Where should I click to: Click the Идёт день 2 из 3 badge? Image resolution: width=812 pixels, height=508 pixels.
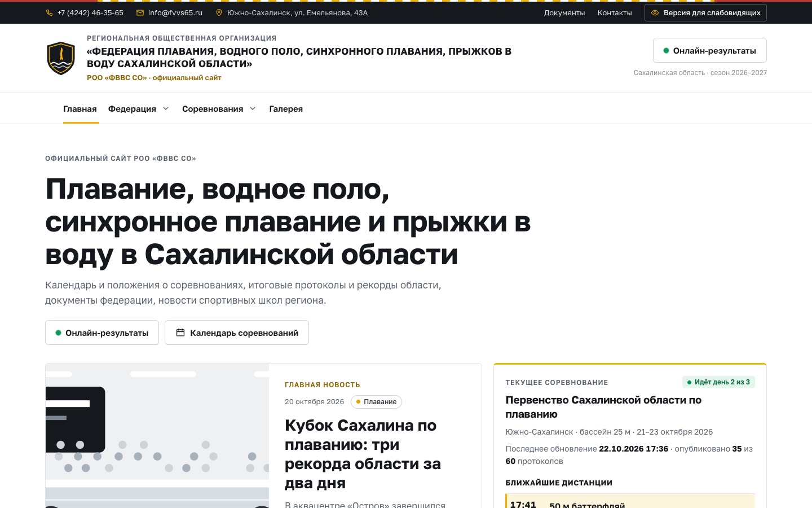coord(718,382)
